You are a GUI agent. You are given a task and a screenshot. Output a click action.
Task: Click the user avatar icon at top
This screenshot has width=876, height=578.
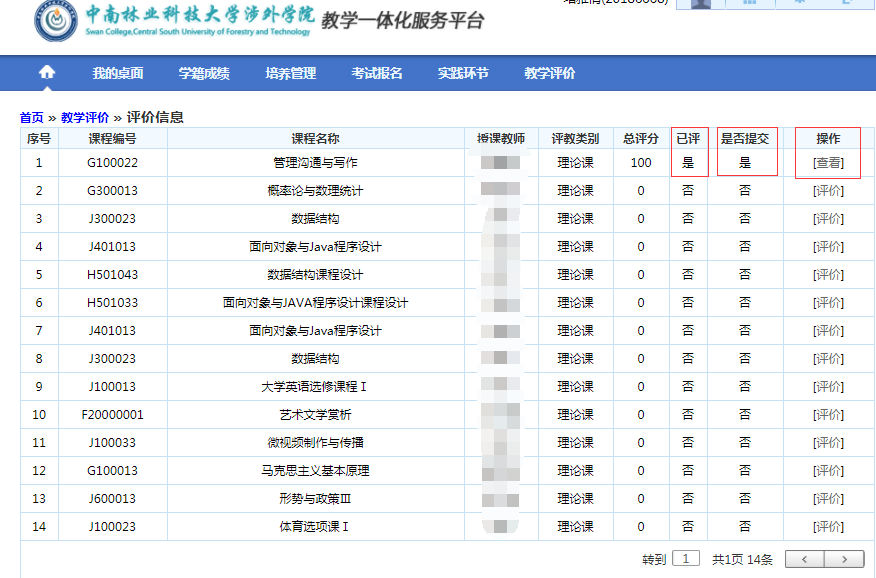[701, 3]
